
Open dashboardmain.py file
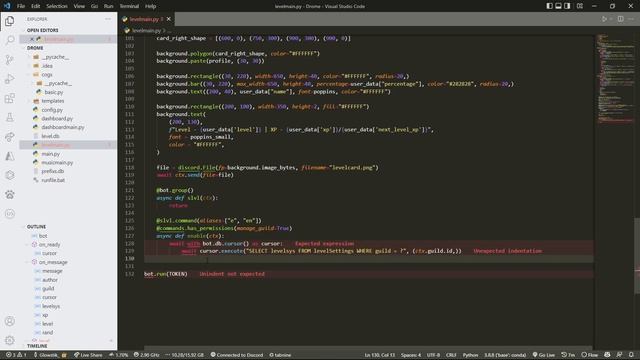[62, 127]
